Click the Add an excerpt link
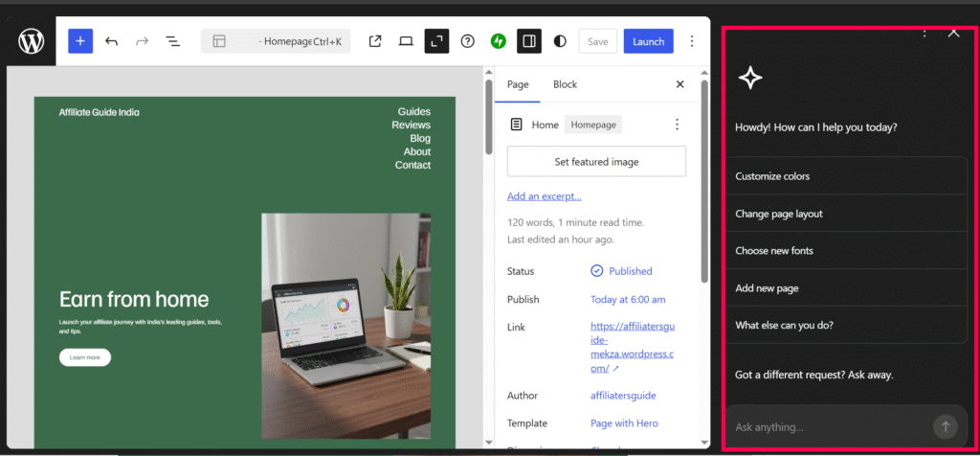The height and width of the screenshot is (456, 980). (x=544, y=196)
